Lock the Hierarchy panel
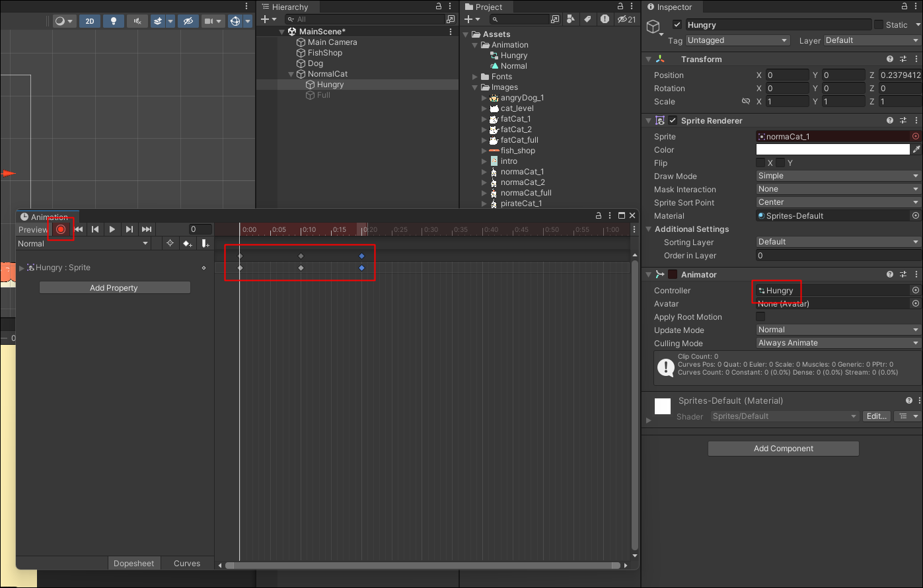 click(439, 6)
